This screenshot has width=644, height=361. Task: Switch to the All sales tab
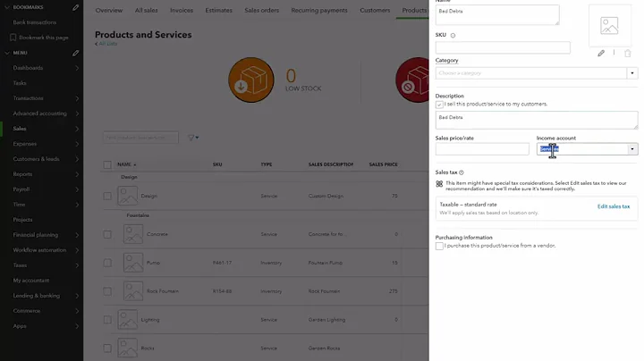tap(146, 10)
